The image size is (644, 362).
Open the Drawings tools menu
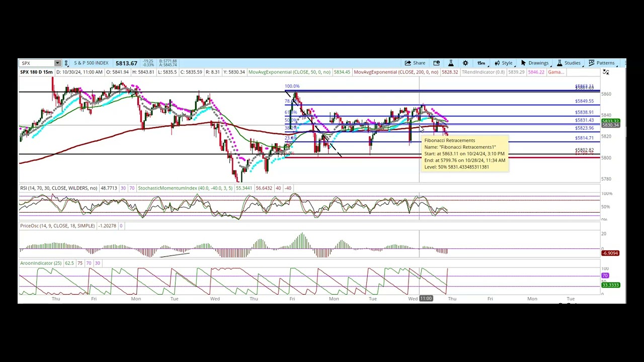[x=534, y=63]
